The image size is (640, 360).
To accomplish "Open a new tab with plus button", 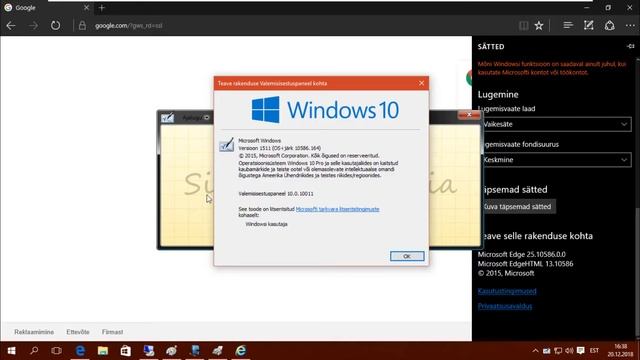I will (x=102, y=7).
